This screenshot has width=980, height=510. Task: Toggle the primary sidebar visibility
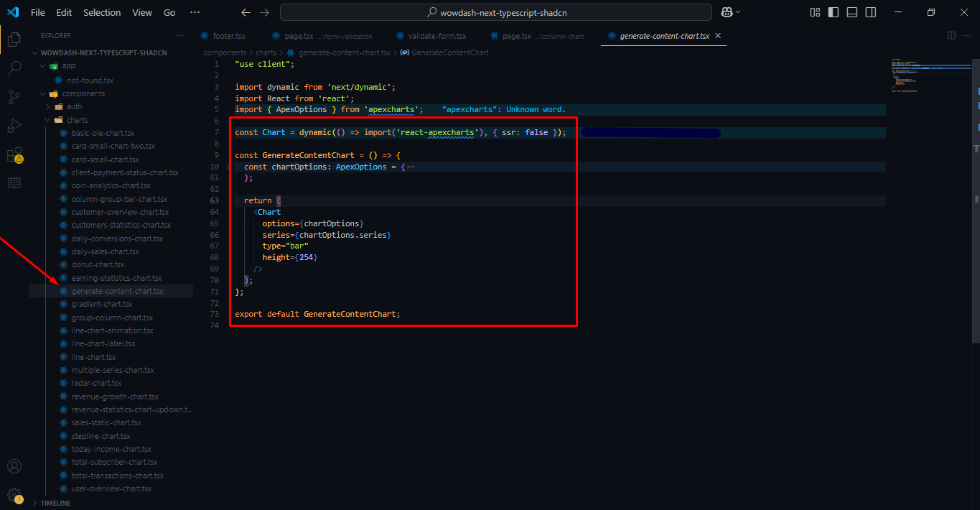point(833,12)
